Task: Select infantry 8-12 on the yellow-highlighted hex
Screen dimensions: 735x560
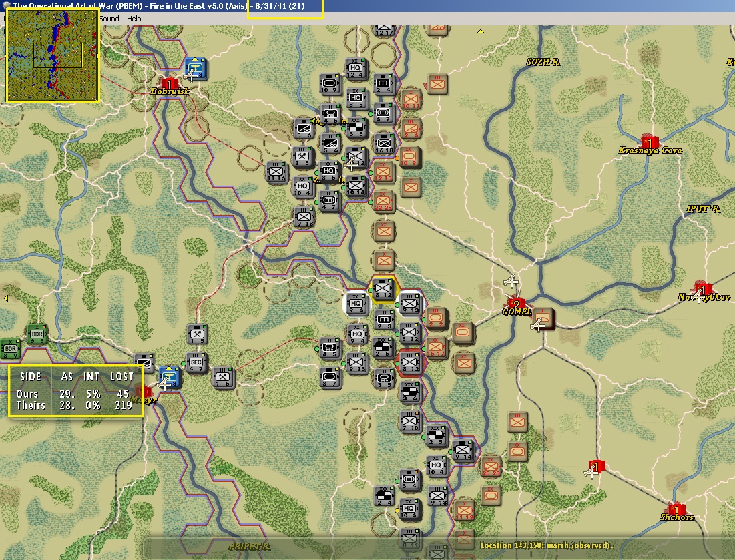Action: click(x=383, y=289)
